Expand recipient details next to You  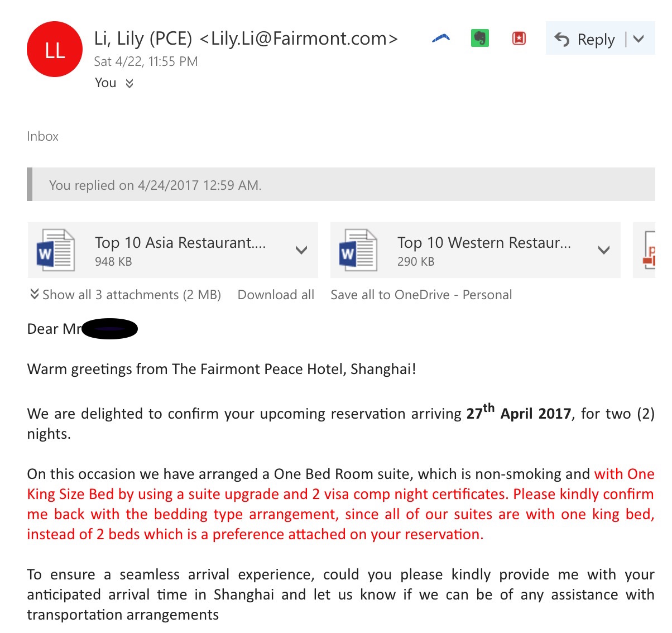click(x=129, y=83)
